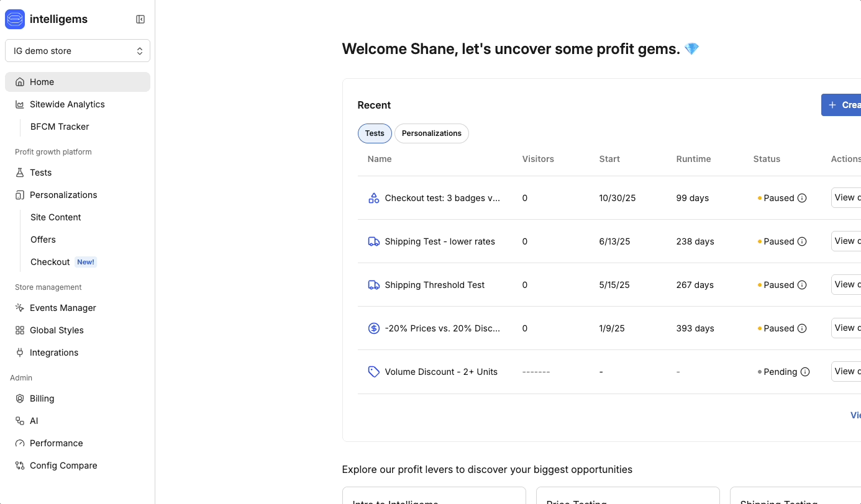
Task: Open BFCM Tracker sub-item
Action: (x=60, y=127)
